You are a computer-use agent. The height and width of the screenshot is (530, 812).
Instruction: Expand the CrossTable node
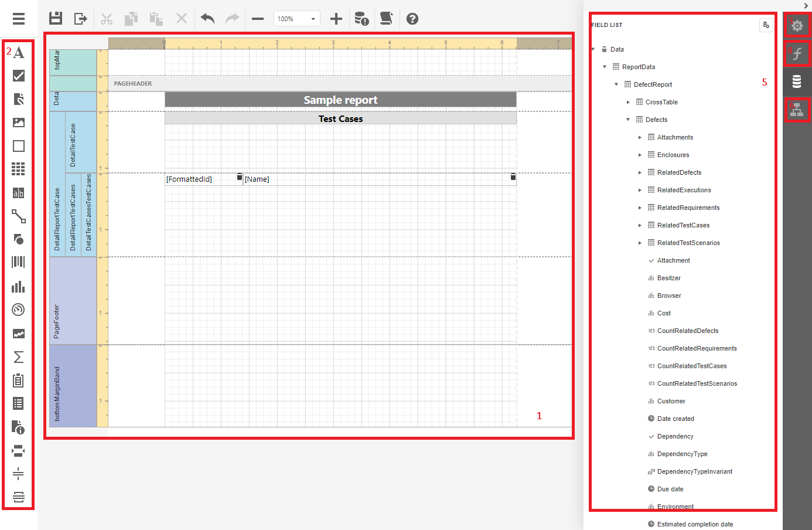(628, 102)
